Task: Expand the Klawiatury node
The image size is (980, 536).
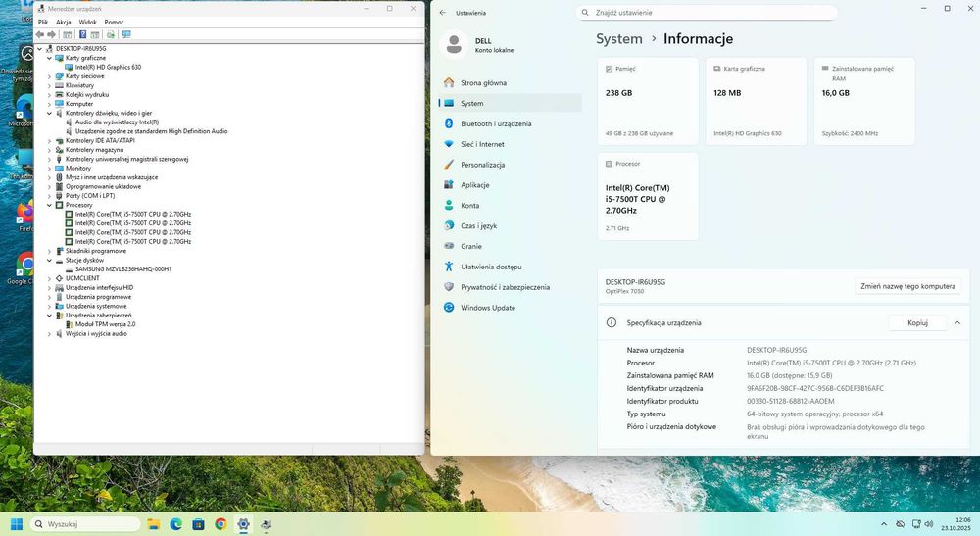Action: 49,85
